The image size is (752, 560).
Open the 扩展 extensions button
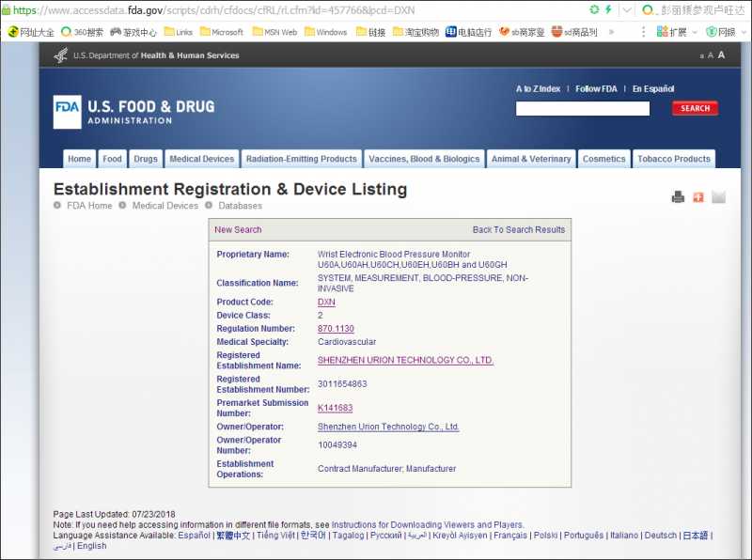[x=671, y=32]
